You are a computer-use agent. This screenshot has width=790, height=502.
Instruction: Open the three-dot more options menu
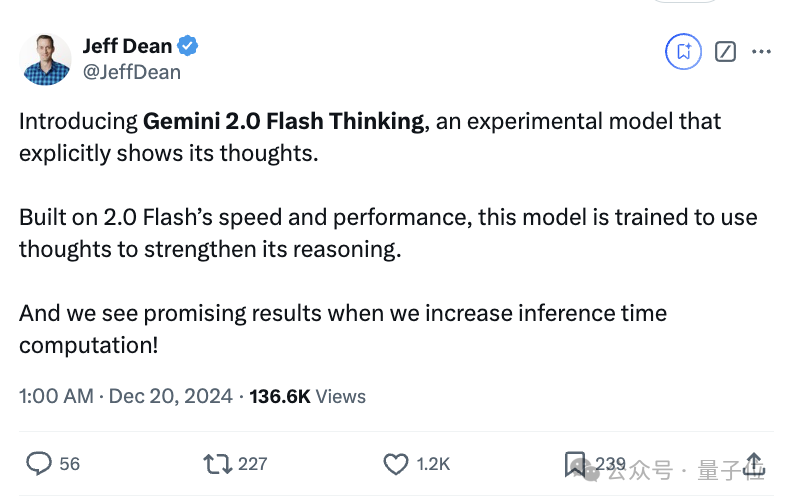tap(761, 51)
